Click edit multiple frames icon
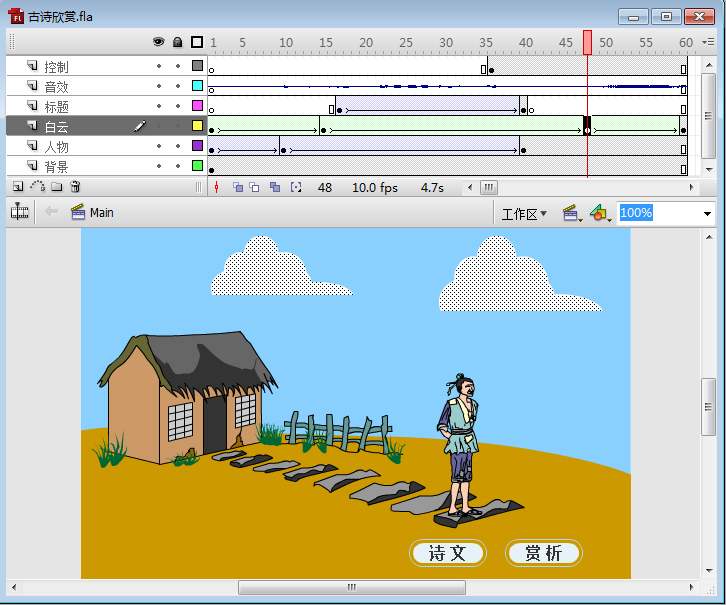Screen dimensions: 726x605 coord(275,187)
